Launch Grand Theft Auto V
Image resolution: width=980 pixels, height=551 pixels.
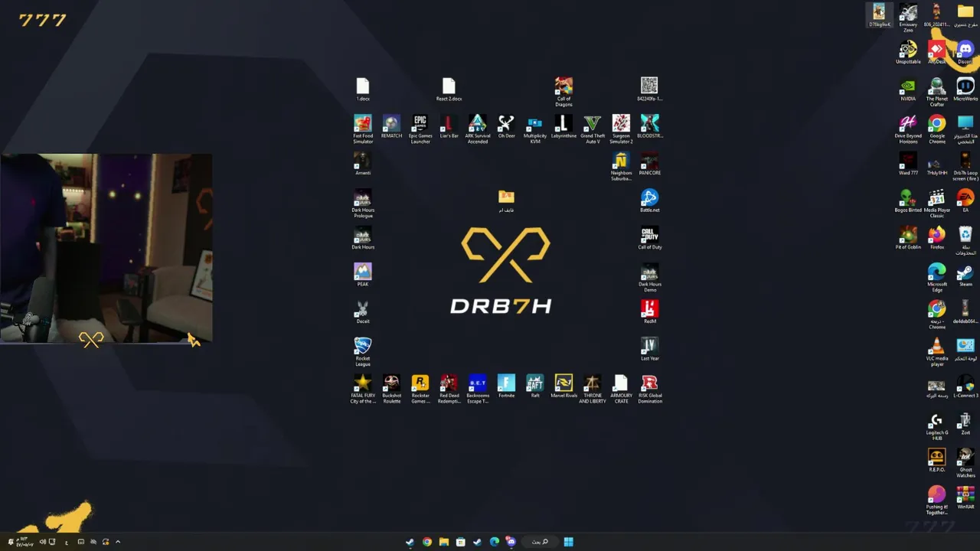tap(593, 129)
